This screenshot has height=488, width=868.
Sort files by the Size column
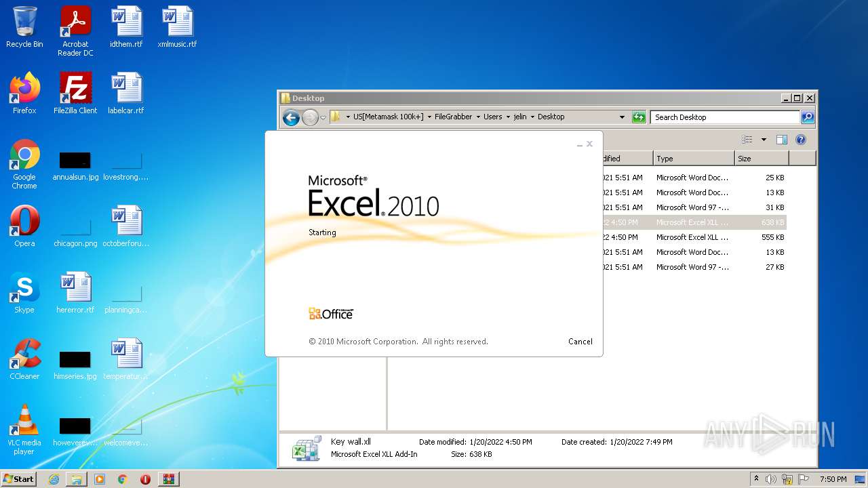click(x=762, y=159)
